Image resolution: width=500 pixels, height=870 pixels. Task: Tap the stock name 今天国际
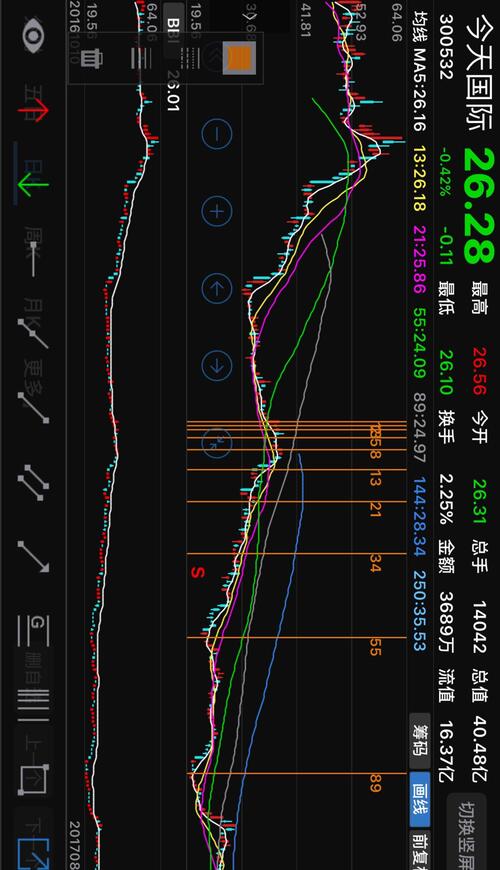(x=477, y=72)
